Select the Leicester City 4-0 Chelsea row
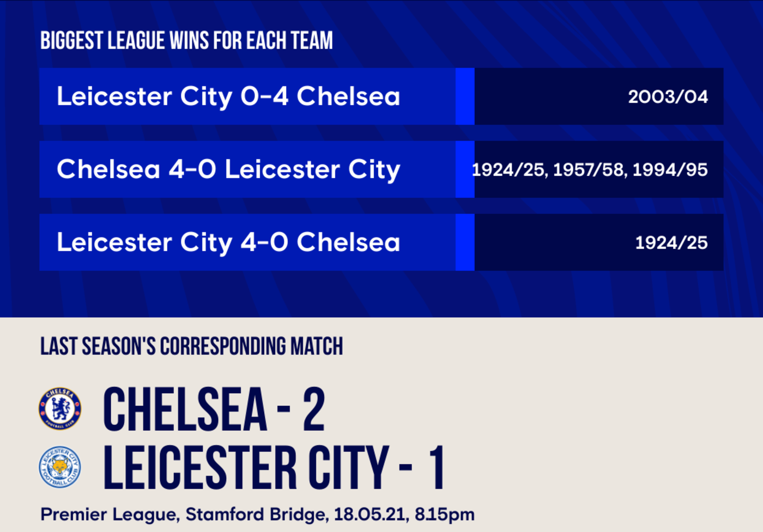This screenshot has width=763, height=532. click(x=381, y=242)
